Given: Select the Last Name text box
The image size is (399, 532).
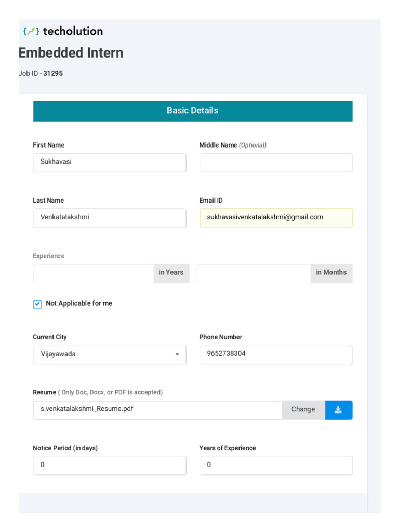Looking at the screenshot, I should pyautogui.click(x=110, y=218).
